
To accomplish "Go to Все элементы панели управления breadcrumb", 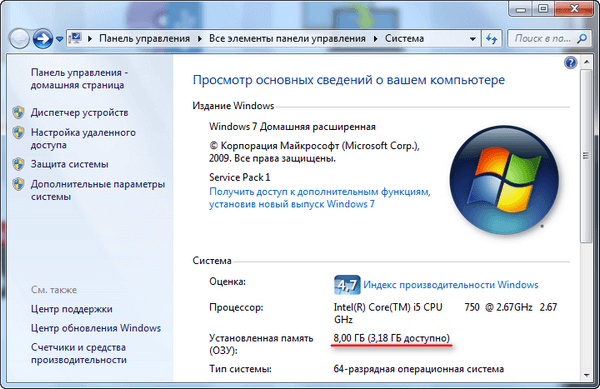I will [x=287, y=39].
